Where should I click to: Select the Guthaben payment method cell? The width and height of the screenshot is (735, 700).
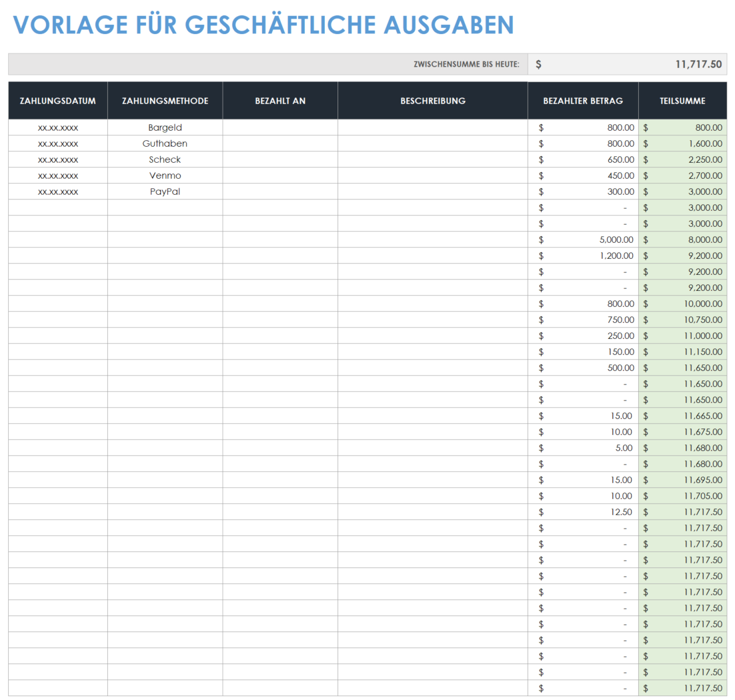click(165, 143)
